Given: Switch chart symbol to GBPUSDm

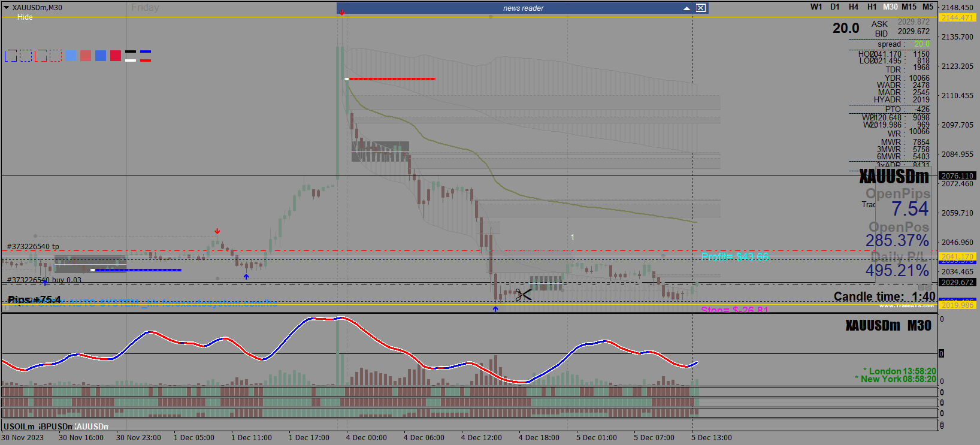Looking at the screenshot, I should 56,426.
